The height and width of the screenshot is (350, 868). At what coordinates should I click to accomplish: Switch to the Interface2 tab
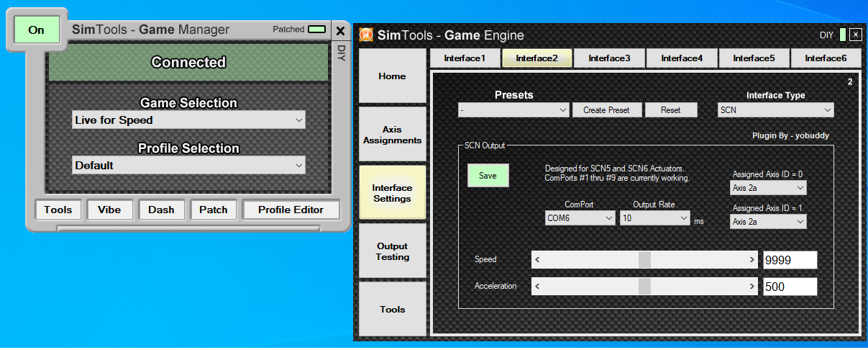[x=537, y=58]
